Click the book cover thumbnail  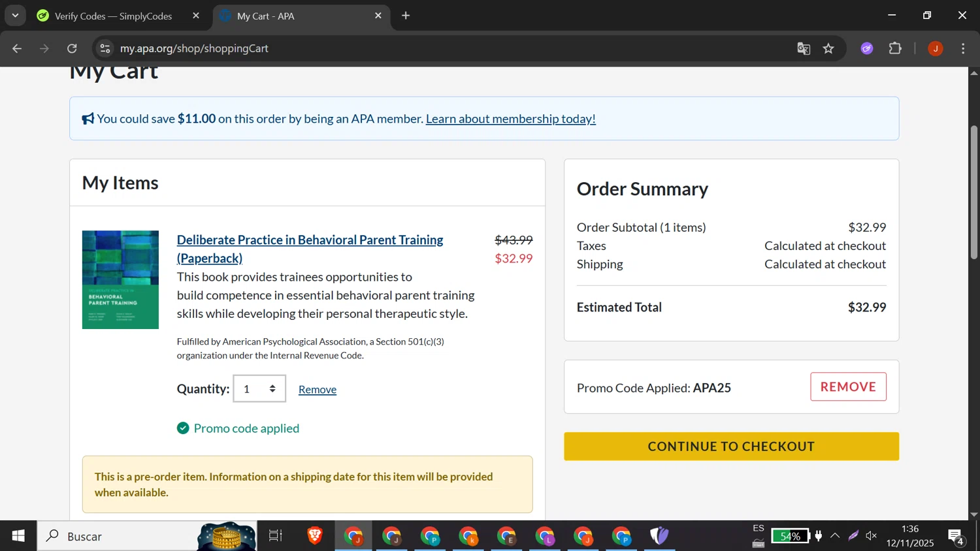(x=120, y=279)
